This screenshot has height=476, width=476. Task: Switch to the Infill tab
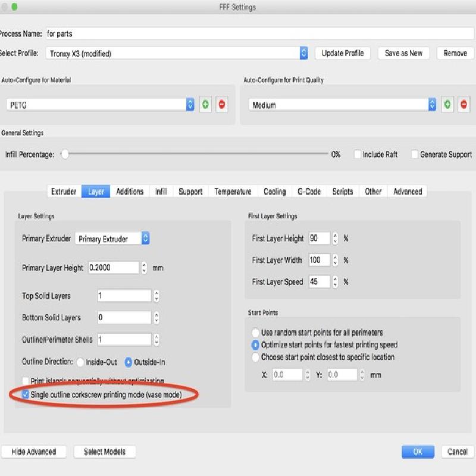(x=161, y=192)
